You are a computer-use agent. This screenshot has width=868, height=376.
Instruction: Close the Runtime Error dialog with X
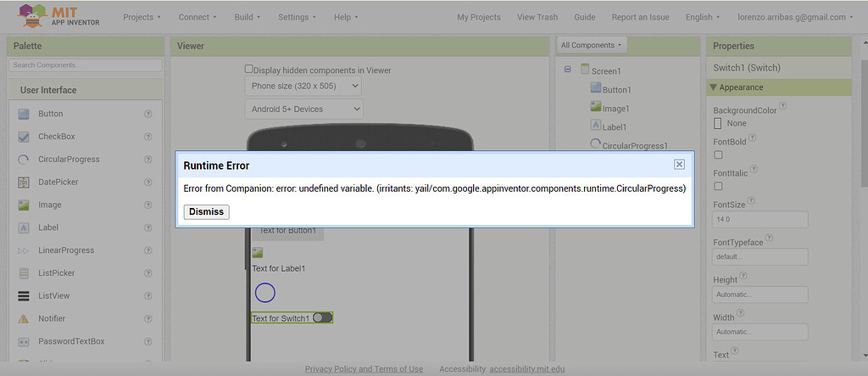point(679,165)
